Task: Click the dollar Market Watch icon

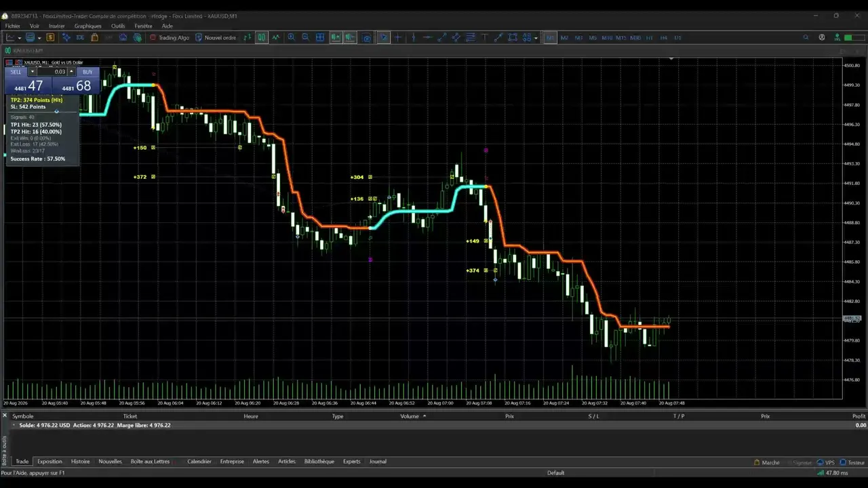Action: click(50, 37)
